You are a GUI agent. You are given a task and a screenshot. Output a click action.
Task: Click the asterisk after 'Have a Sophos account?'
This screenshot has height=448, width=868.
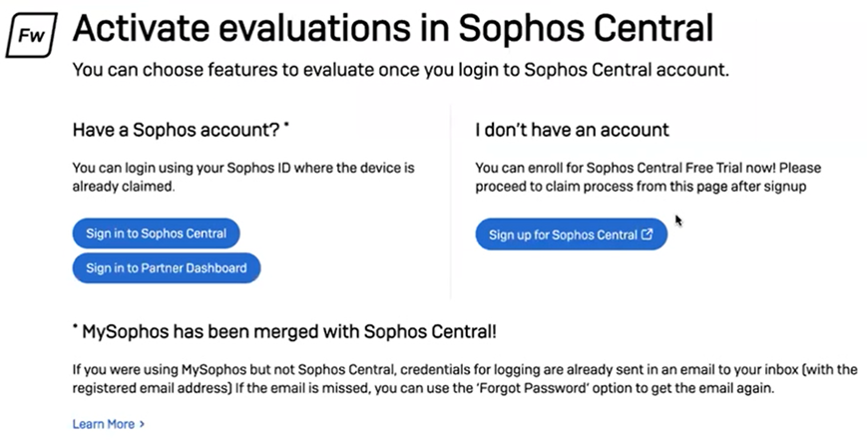(286, 127)
